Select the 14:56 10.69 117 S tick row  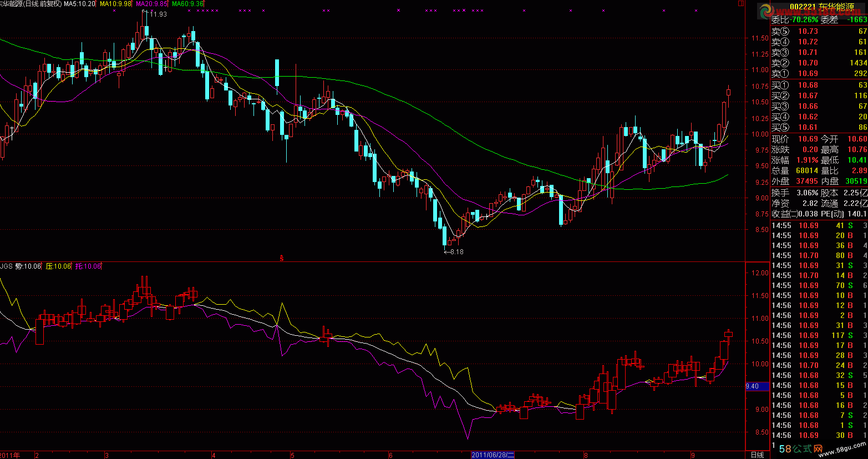(x=819, y=336)
